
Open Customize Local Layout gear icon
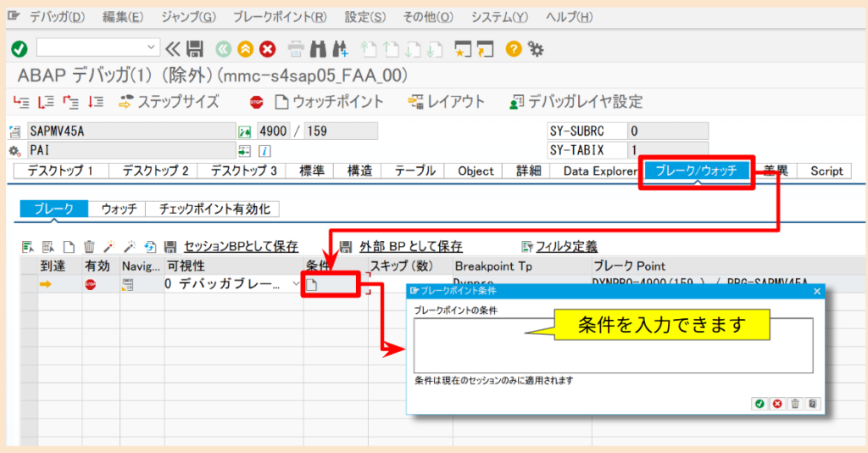[536, 49]
